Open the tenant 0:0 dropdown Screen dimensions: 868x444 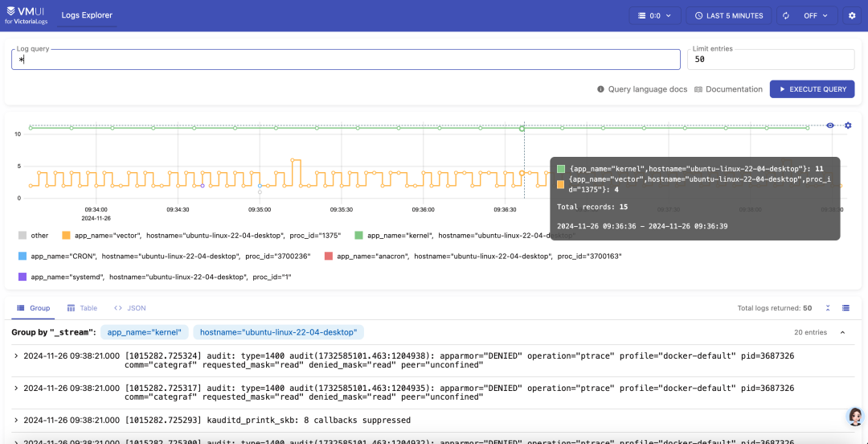coord(654,15)
